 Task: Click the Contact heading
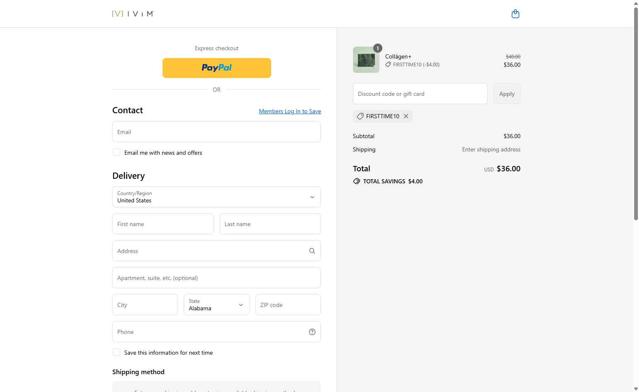click(x=128, y=110)
